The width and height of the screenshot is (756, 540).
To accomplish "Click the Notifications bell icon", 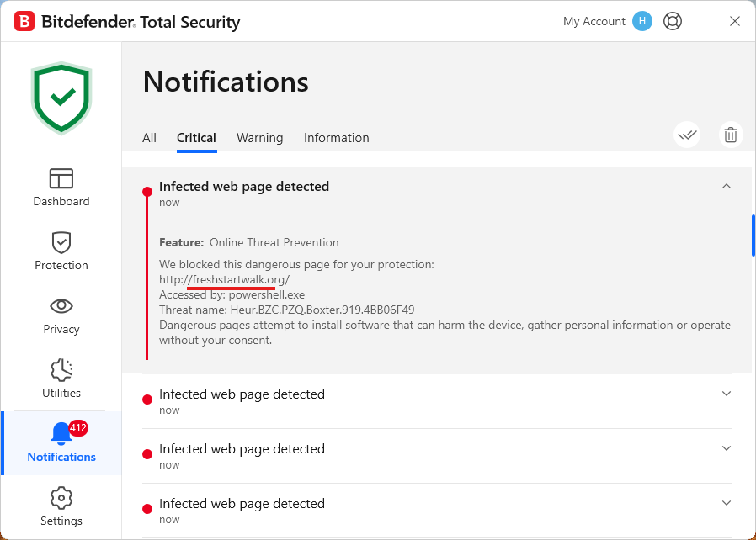I will [61, 434].
